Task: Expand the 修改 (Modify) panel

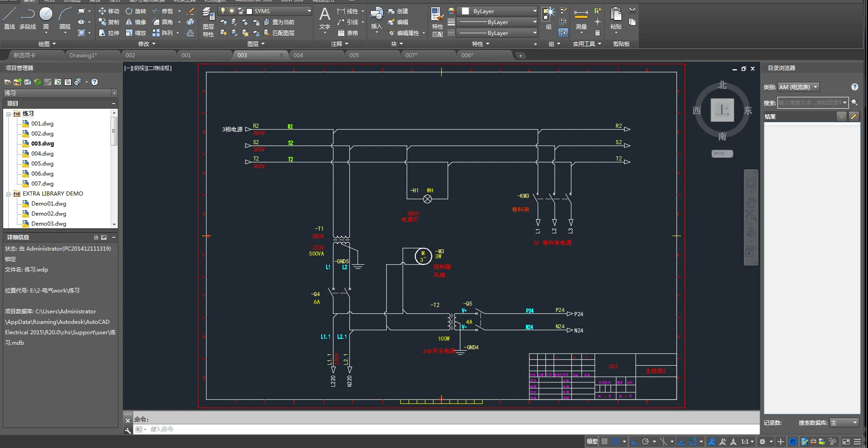Action: (x=147, y=44)
